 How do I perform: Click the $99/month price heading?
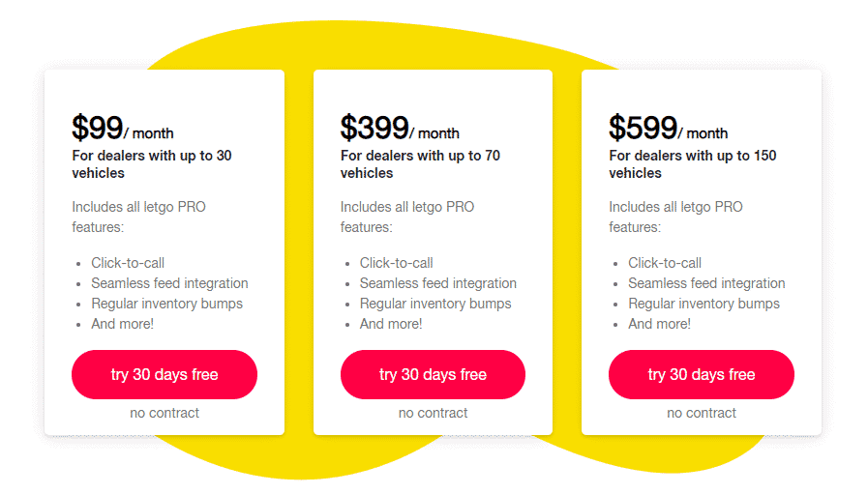[123, 129]
